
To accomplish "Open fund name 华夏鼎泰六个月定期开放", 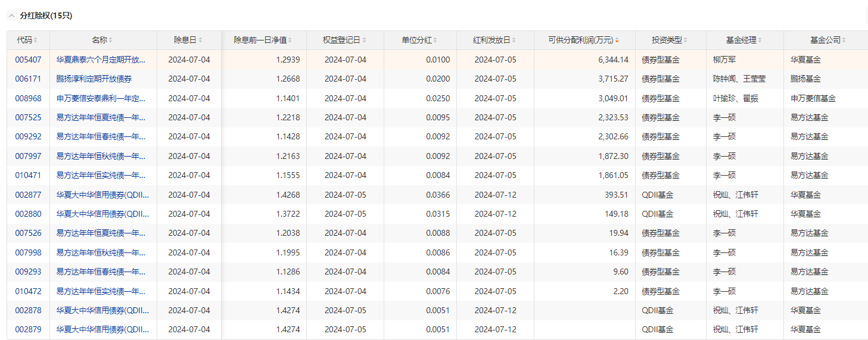I will (101, 60).
